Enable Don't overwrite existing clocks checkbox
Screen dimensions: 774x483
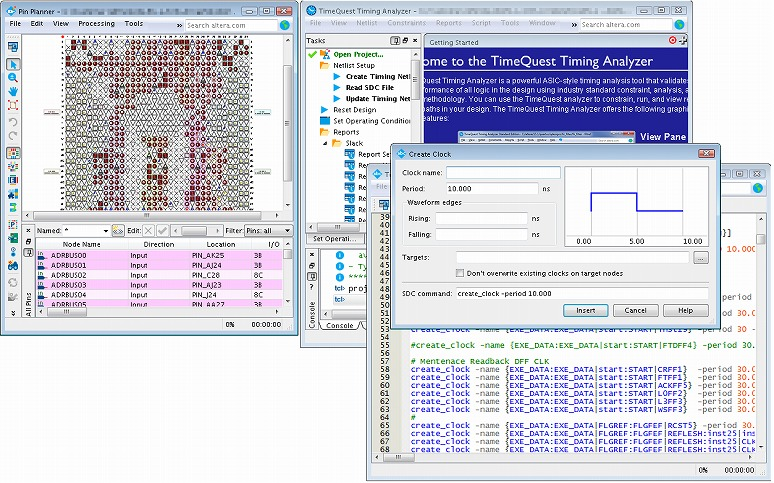pos(460,273)
